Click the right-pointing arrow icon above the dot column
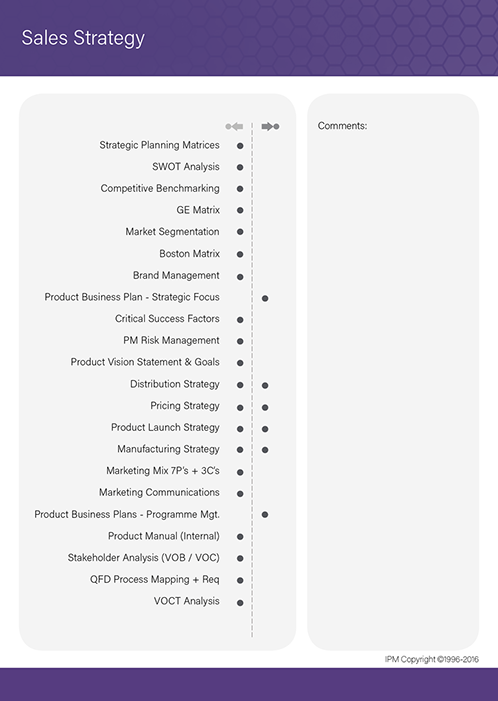Viewport: 498px width, 701px height. (x=270, y=127)
